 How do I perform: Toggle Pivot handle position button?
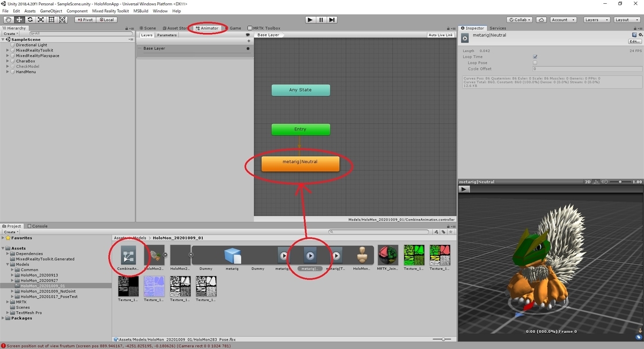pos(85,20)
